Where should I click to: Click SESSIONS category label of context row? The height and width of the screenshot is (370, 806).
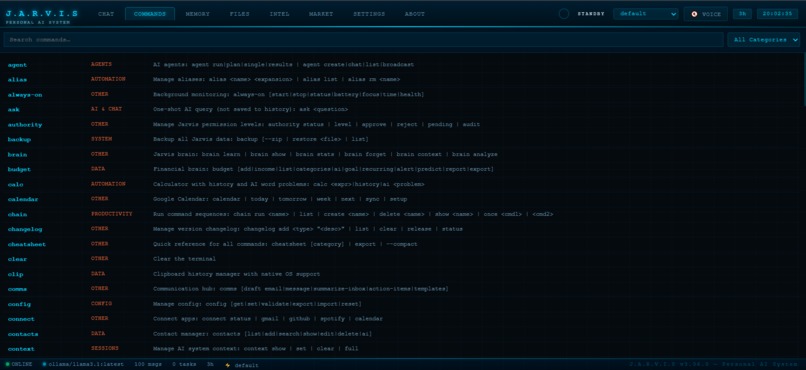pos(105,348)
